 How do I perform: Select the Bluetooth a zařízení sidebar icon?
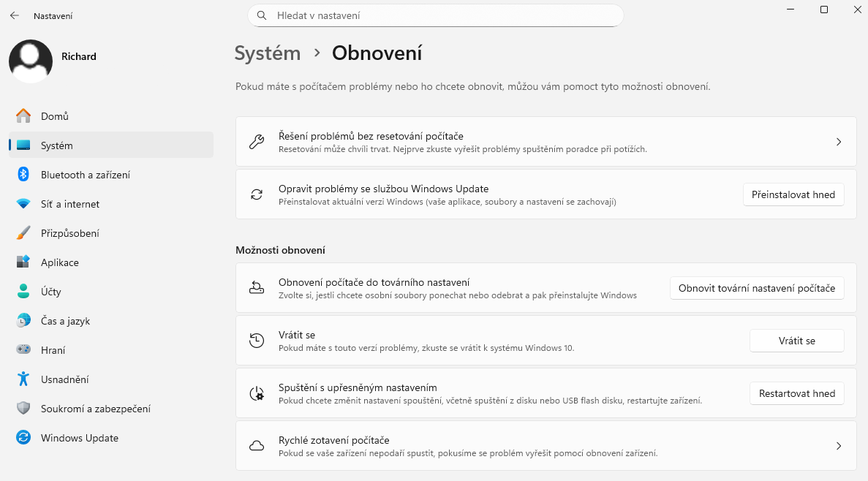tap(21, 175)
